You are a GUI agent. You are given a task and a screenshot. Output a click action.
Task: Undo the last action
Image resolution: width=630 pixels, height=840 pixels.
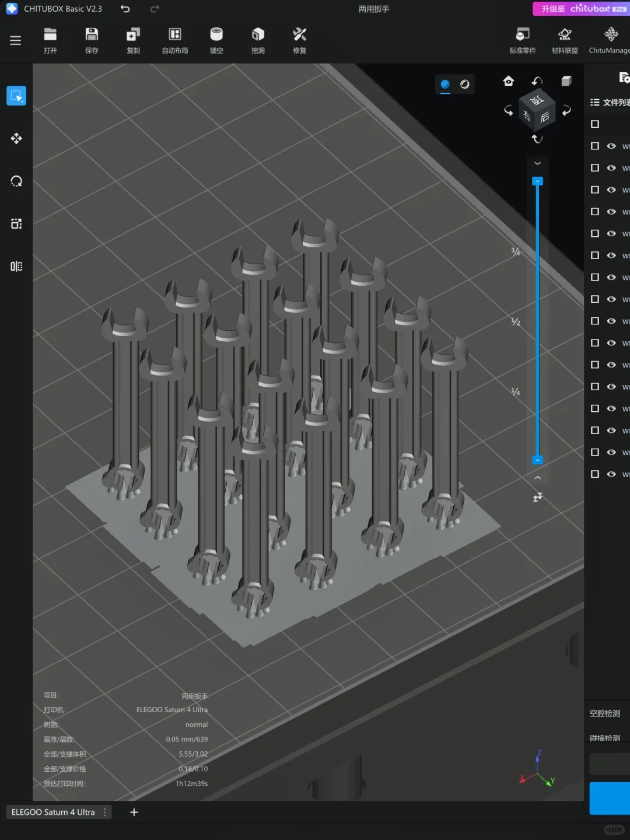coord(125,9)
